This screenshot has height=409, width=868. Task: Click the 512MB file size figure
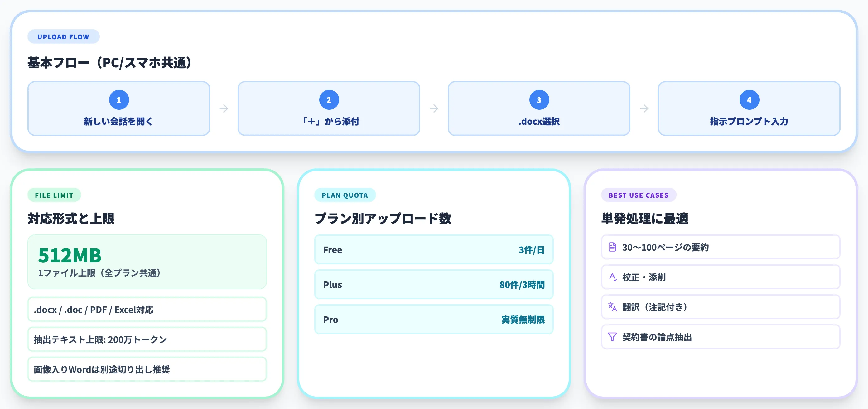click(70, 255)
